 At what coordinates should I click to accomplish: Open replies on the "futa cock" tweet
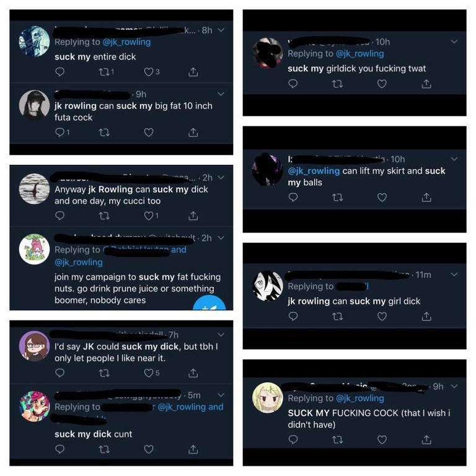[59, 133]
